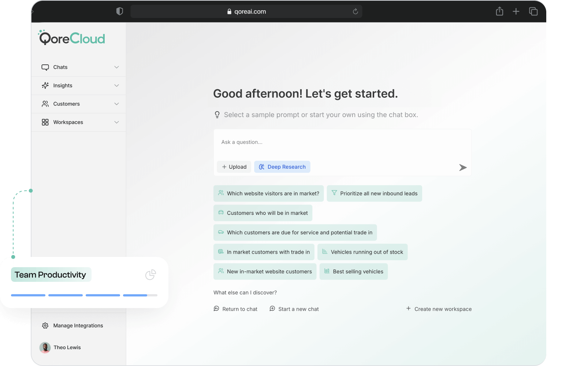
Task: Focus the "Ask a question..." input field
Action: click(342, 142)
